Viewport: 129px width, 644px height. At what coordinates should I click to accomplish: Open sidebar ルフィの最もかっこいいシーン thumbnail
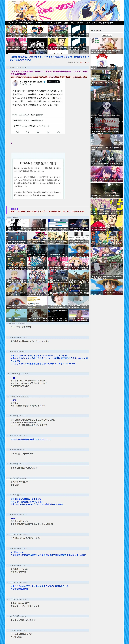point(106,287)
